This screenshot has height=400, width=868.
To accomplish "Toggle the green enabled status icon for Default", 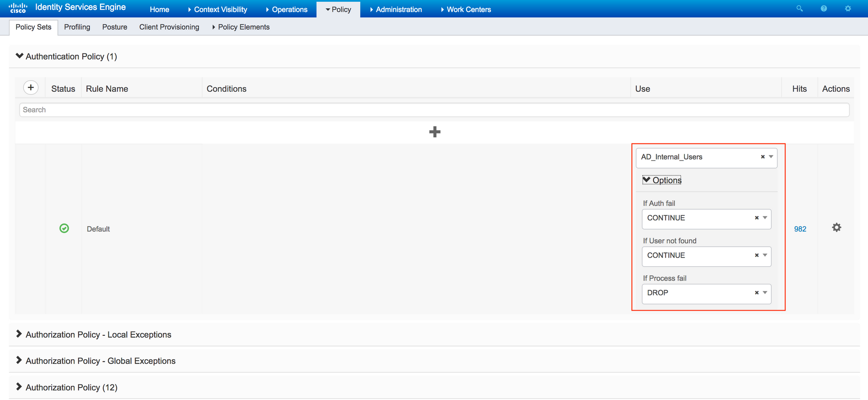I will (64, 228).
